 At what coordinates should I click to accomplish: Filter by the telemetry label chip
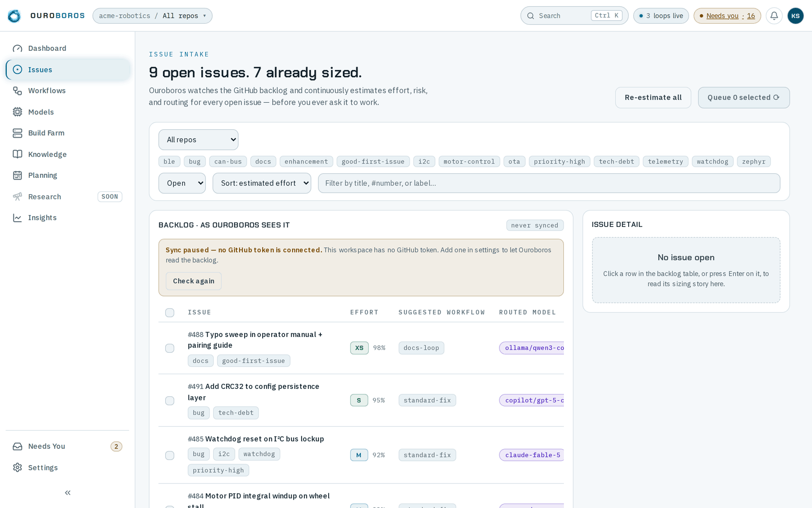[665, 161]
